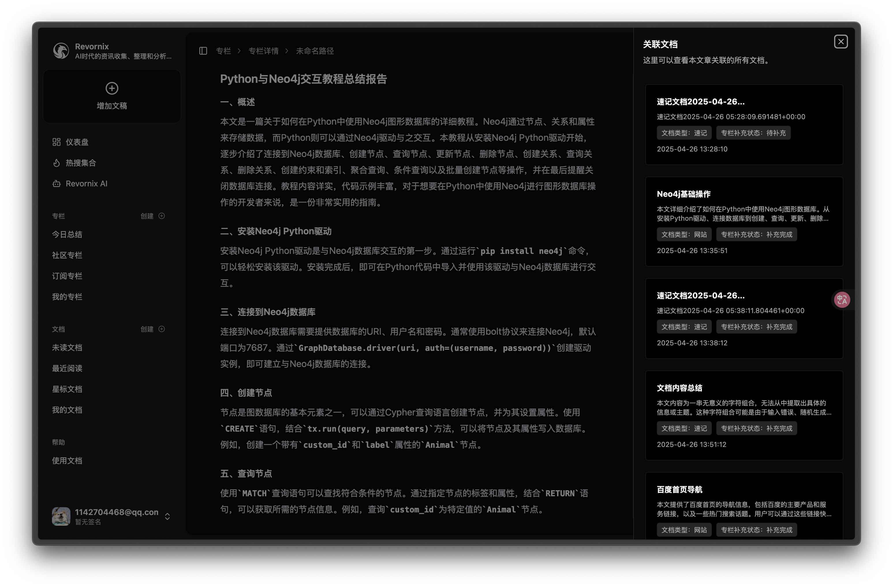The height and width of the screenshot is (588, 893).
Task: Click 专栏补充状态: 待补充 tag
Action: pyautogui.click(x=753, y=133)
